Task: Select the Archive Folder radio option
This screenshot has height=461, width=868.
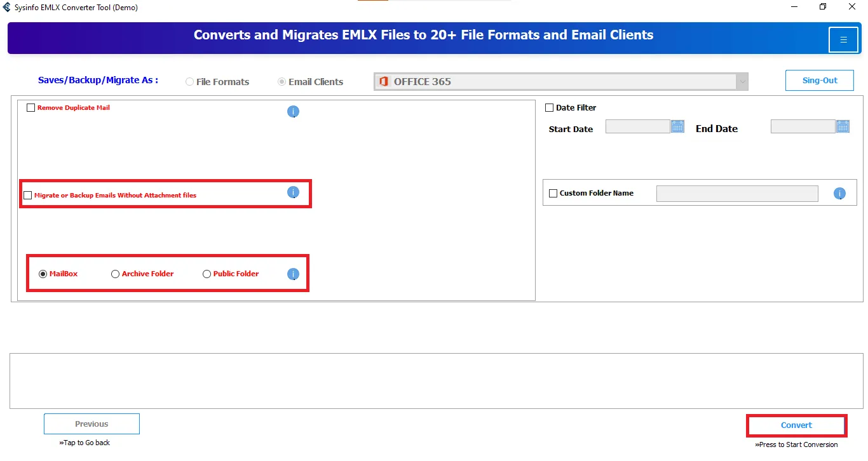Action: point(115,274)
